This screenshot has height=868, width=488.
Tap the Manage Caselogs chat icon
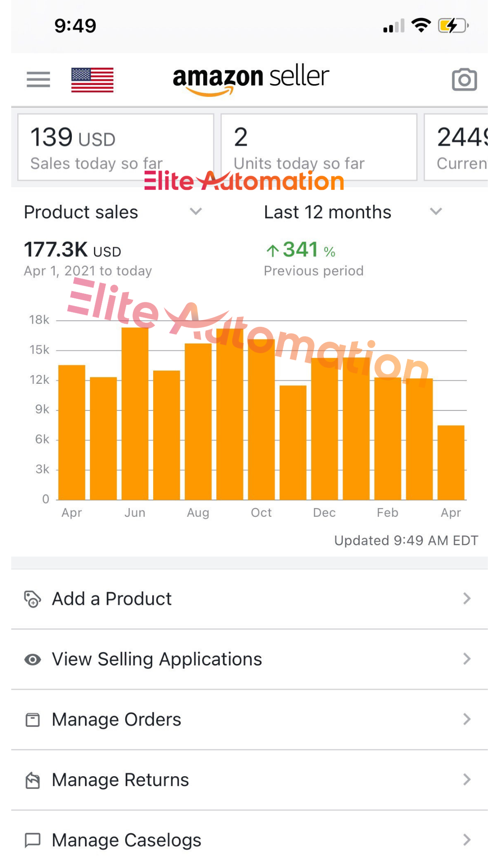pos(33,840)
